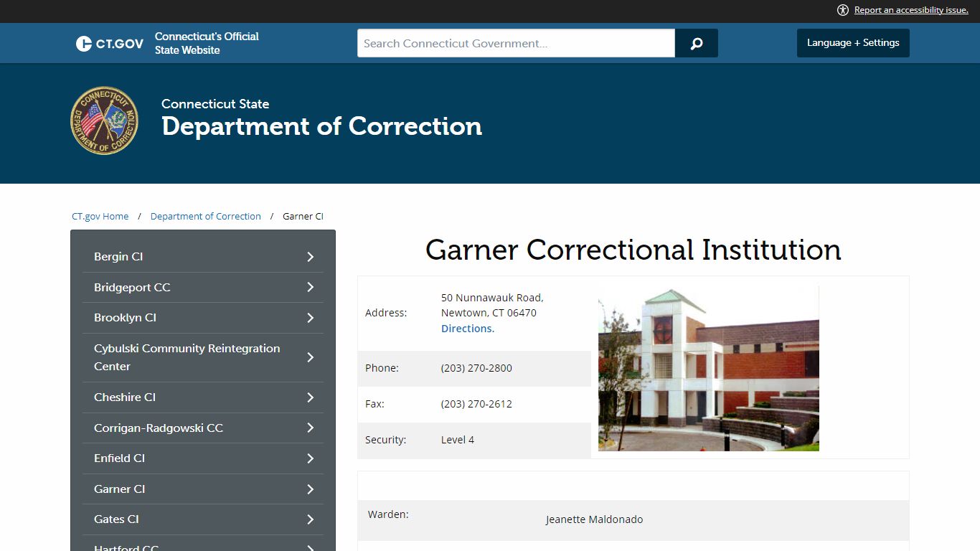Select Bridgeport CC sidebar item
The height and width of the screenshot is (551, 980).
[132, 287]
